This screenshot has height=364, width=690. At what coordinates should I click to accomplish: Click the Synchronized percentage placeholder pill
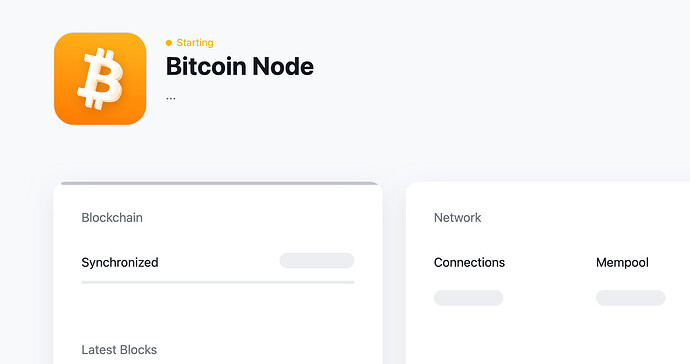tap(317, 261)
